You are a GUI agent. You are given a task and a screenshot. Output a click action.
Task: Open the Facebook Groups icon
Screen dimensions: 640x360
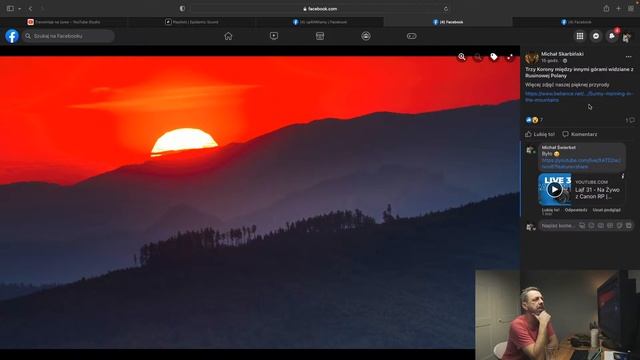tap(366, 36)
